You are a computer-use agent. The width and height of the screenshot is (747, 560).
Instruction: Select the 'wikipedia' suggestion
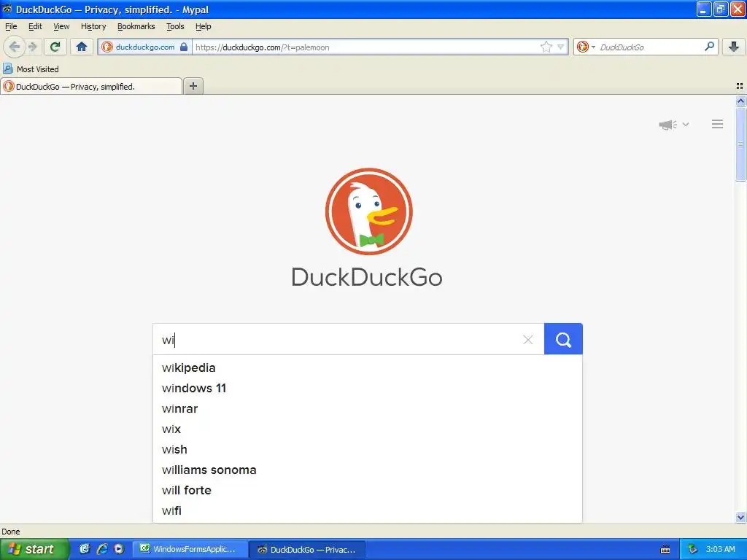368,367
